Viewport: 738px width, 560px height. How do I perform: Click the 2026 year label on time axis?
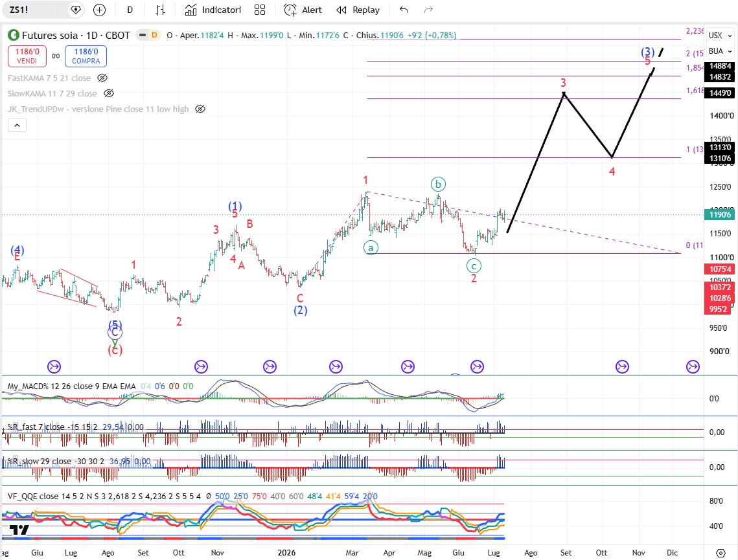click(x=286, y=552)
